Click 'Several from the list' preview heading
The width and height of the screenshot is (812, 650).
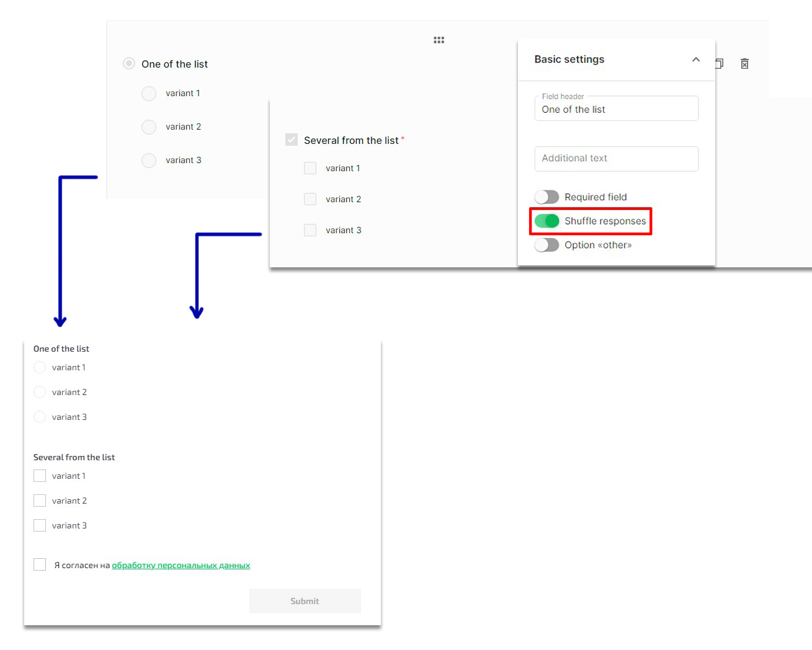74,457
